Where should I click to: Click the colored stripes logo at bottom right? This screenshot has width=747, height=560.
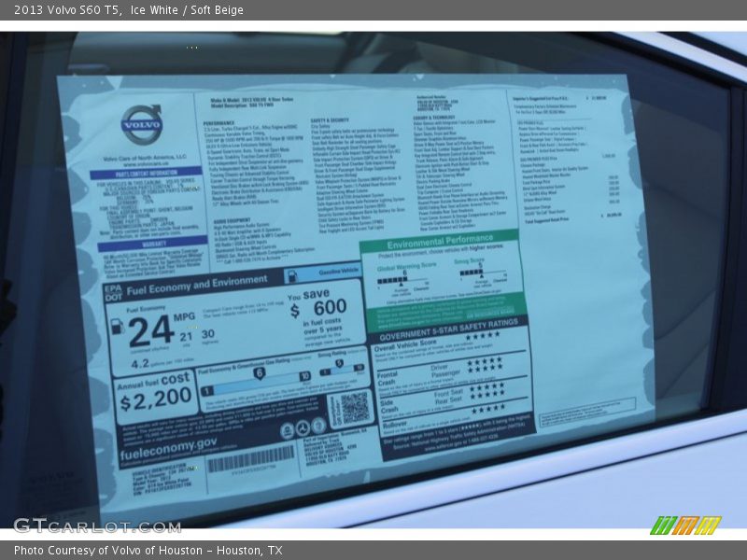(685, 525)
